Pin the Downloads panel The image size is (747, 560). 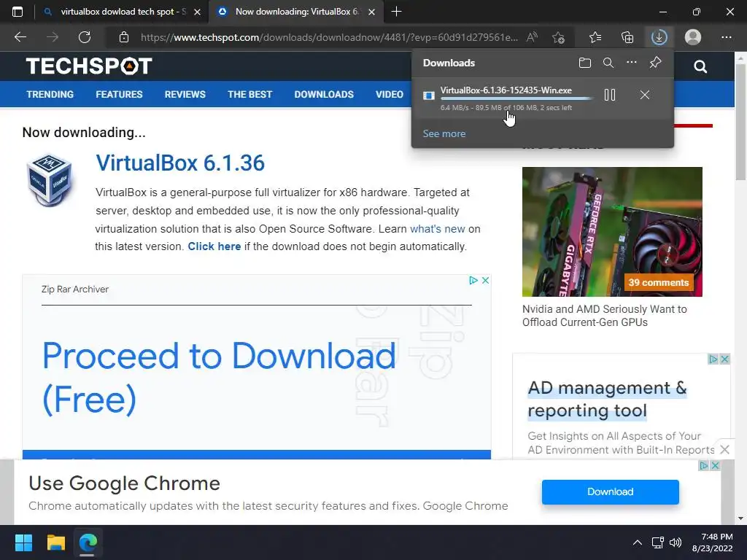point(656,63)
